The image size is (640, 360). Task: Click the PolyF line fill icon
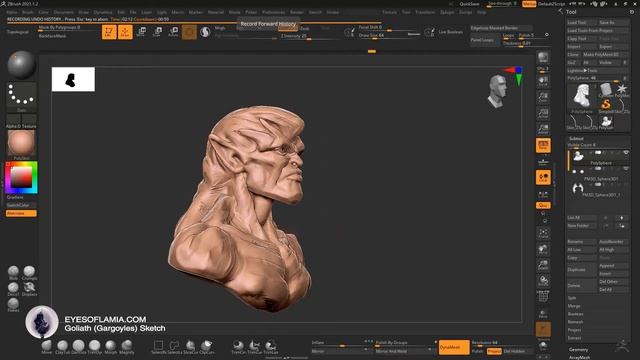543,297
